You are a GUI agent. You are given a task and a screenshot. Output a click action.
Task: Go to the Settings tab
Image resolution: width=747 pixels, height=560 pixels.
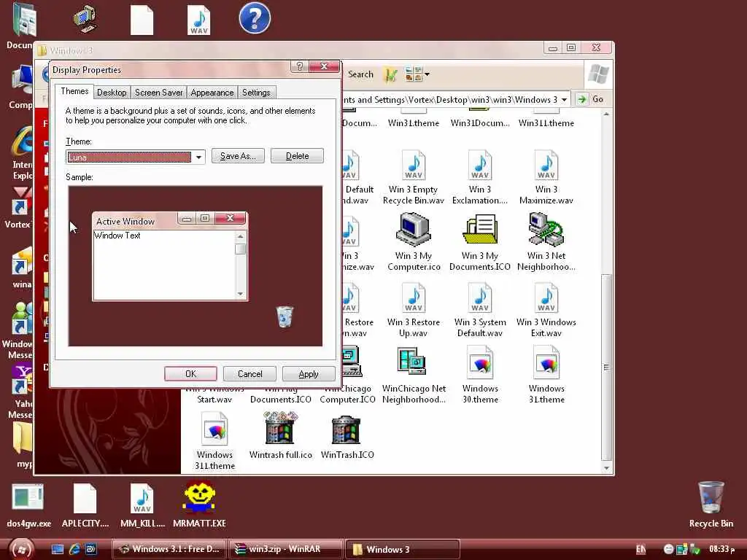point(256,93)
